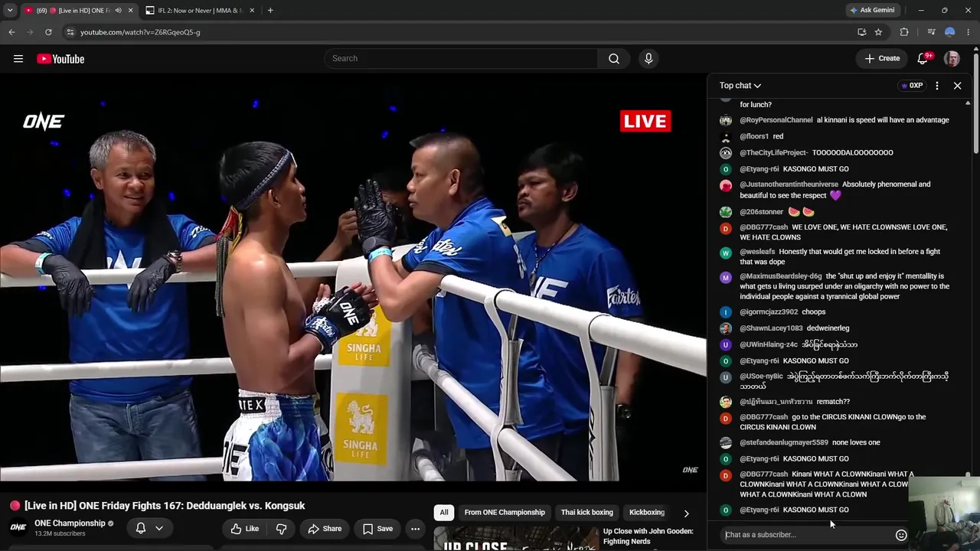
Task: View site information for youtube.com
Action: point(70,32)
